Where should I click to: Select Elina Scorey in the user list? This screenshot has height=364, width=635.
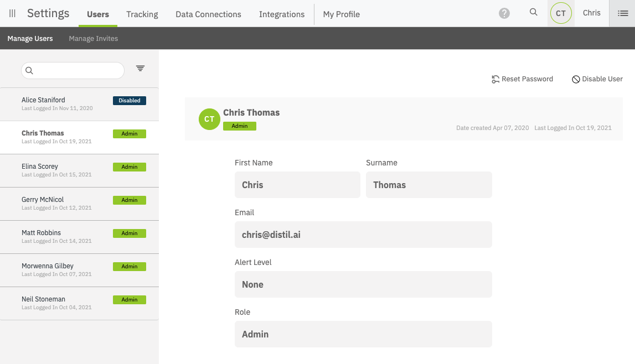pos(79,171)
